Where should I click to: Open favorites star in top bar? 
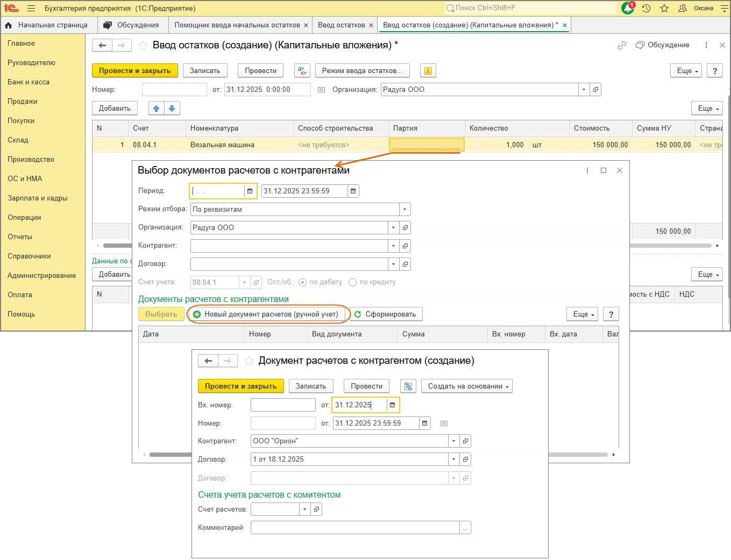pos(664,8)
